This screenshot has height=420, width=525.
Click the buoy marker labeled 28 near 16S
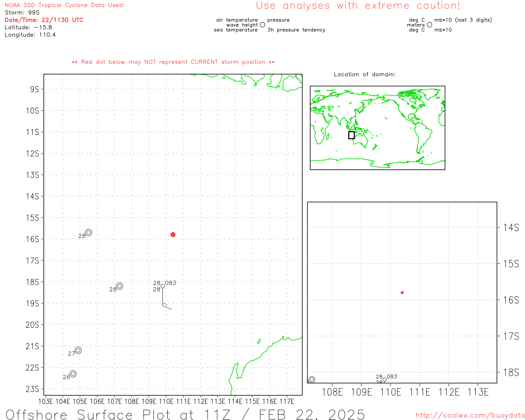point(89,233)
